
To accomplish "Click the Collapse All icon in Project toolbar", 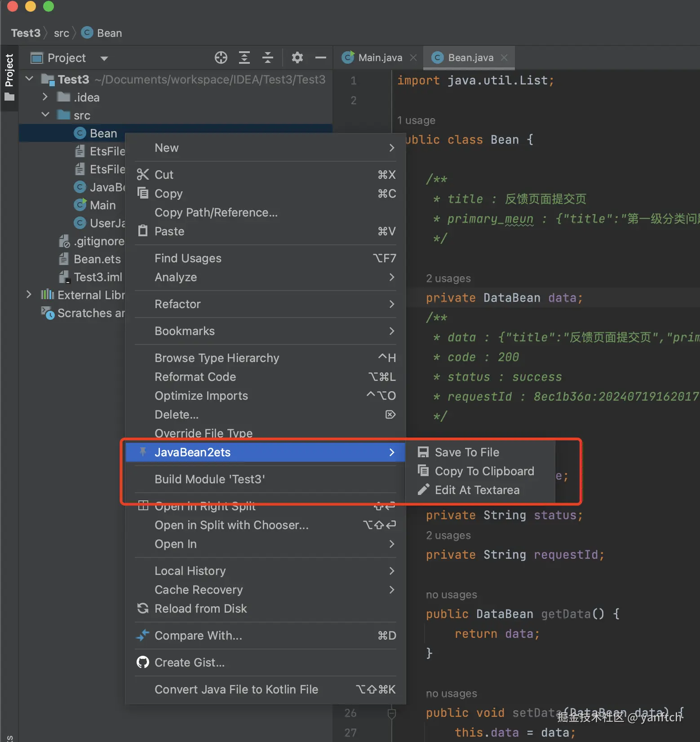I will [x=267, y=57].
